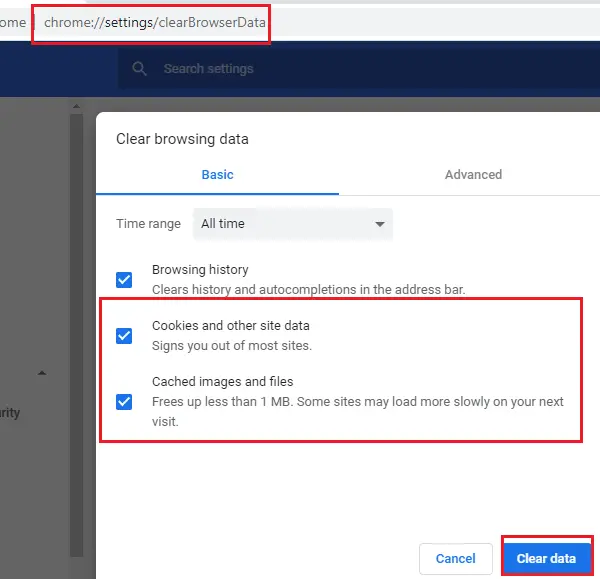
Task: Toggle the Cookies and other site data checkbox
Action: coord(124,335)
